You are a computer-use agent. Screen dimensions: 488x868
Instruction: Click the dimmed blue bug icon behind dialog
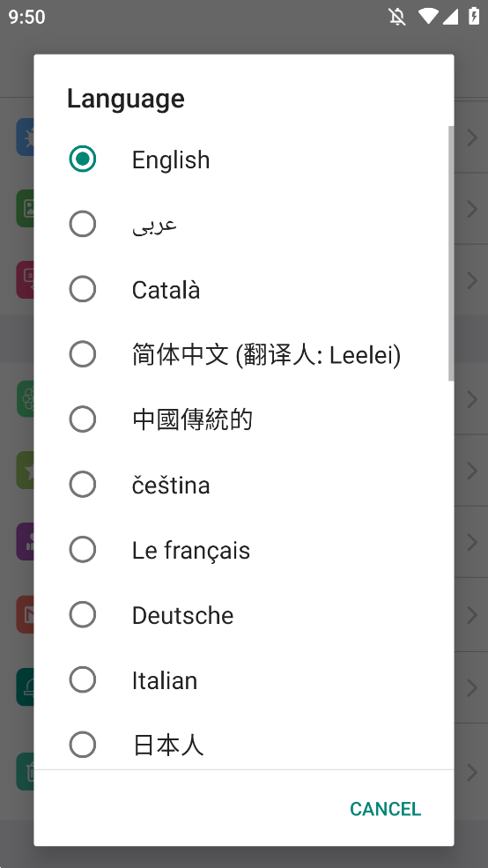pyautogui.click(x=26, y=137)
